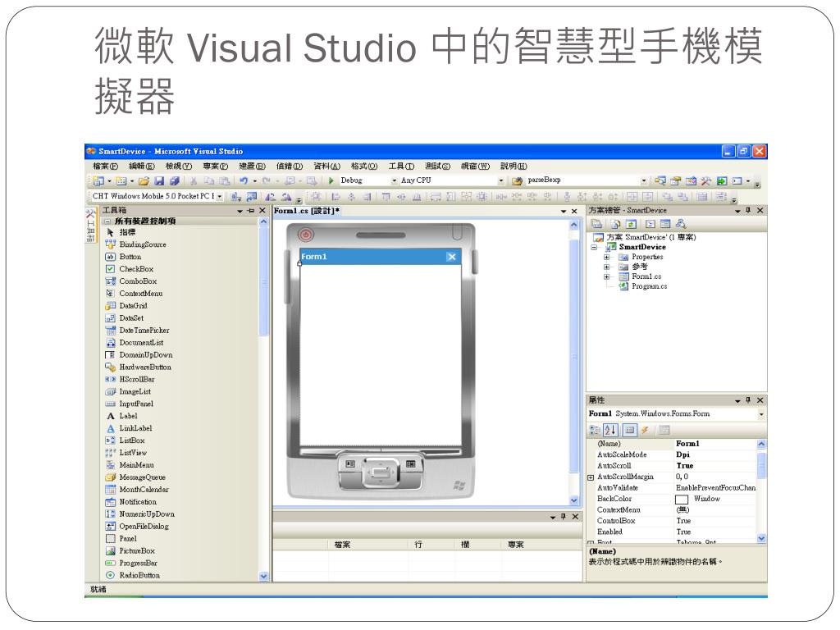
Task: Start debugging with the green play icon
Action: pyautogui.click(x=331, y=181)
